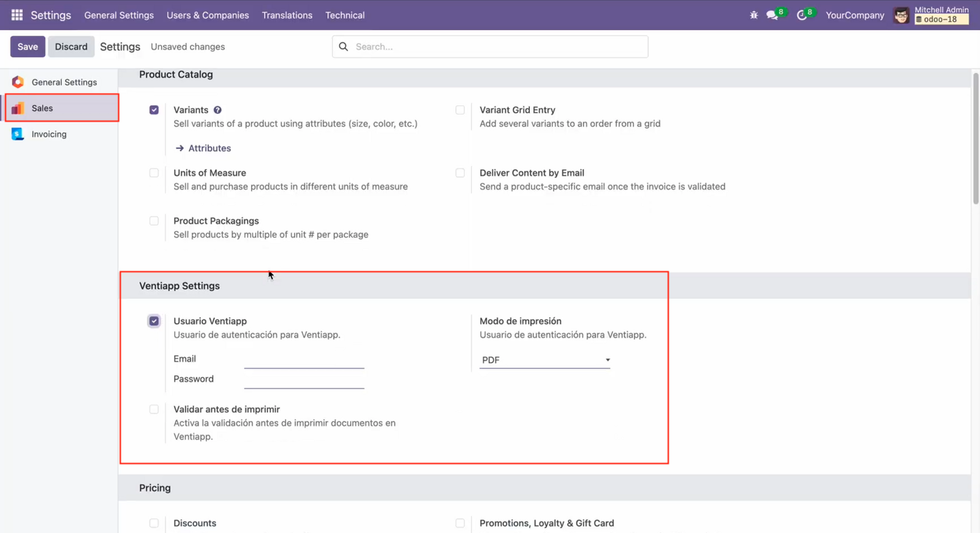Enable the Product Packagings checkbox
This screenshot has width=980, height=533.
coord(154,221)
